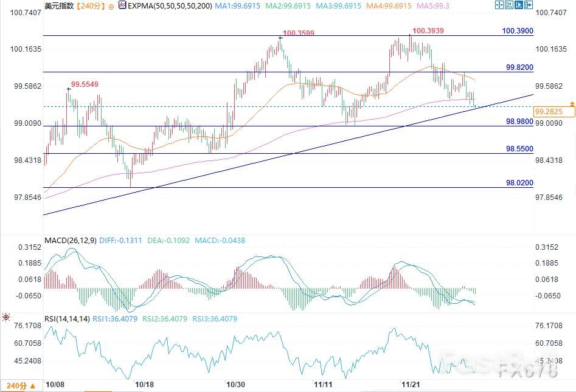Click the EXPMA indicator chart icon
The image size is (576, 392).
(122, 5)
